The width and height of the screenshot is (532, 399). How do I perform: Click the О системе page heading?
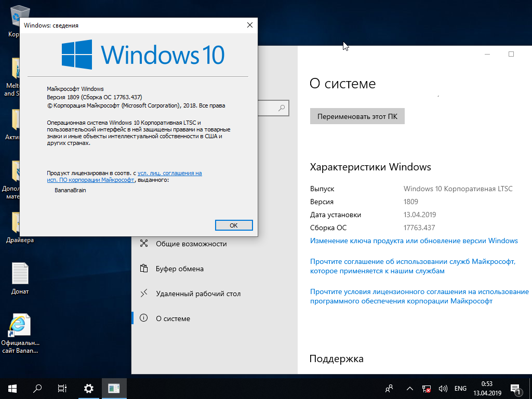(343, 84)
